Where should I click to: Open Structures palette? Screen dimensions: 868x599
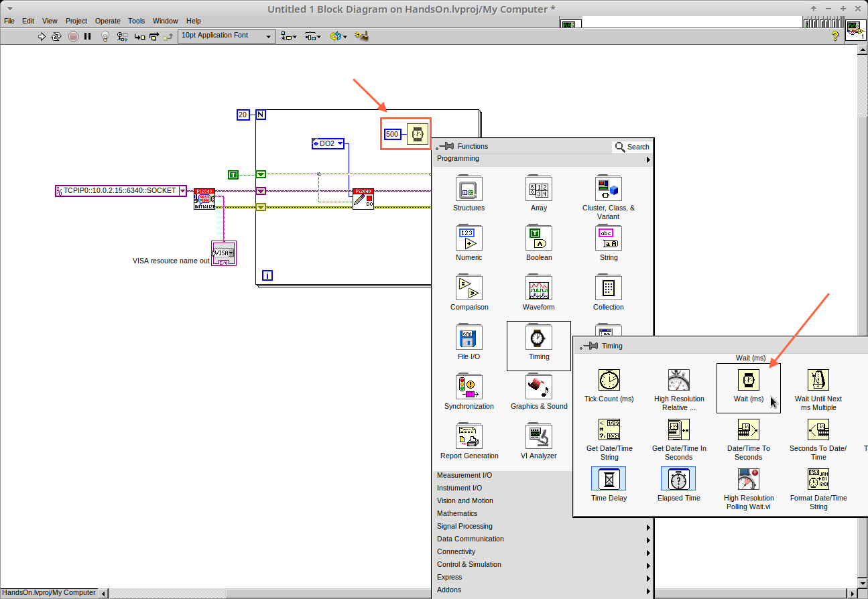(x=469, y=194)
